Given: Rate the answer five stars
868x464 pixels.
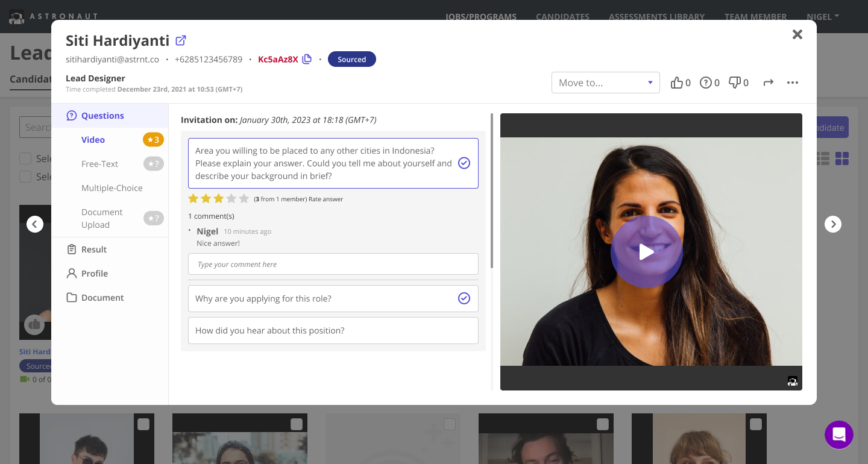Looking at the screenshot, I should tap(244, 198).
